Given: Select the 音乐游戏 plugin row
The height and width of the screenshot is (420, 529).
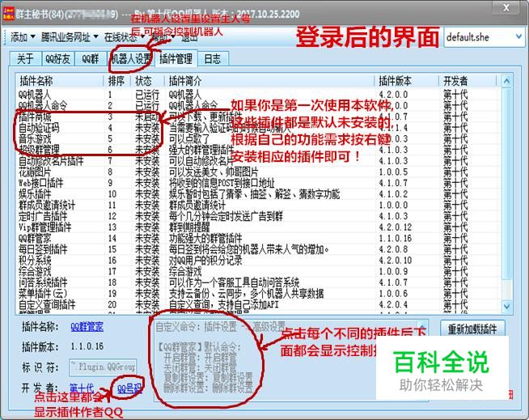Looking at the screenshot, I should click(258, 138).
